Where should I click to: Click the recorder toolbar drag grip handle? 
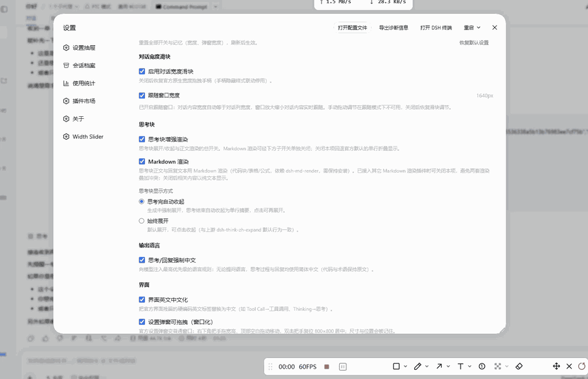click(270, 367)
